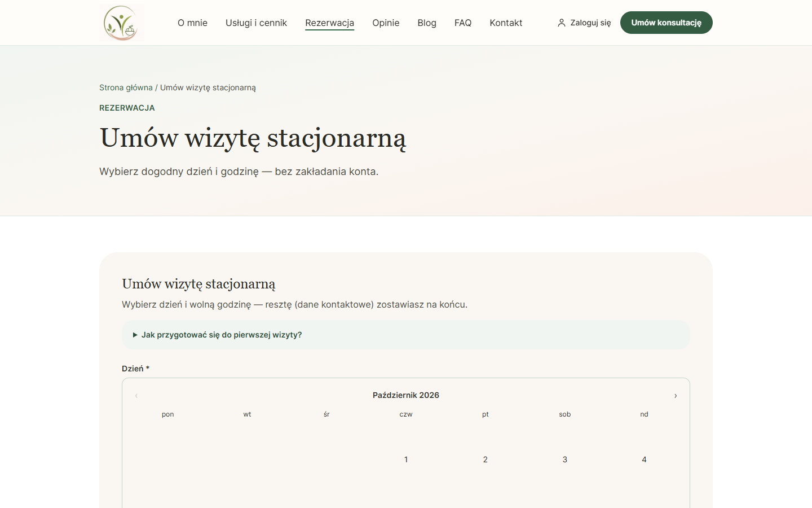This screenshot has width=812, height=508.
Task: Click the 'pt' weekday column header
Action: coord(486,414)
